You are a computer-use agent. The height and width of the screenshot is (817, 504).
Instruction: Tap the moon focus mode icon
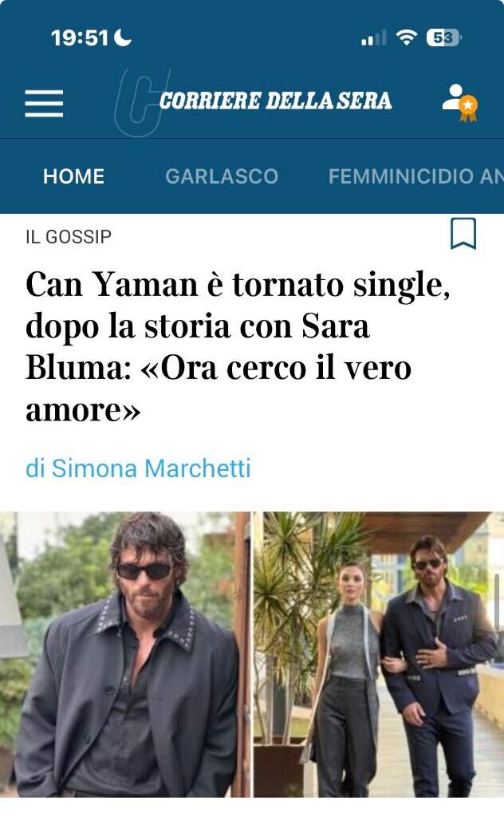coord(122,37)
